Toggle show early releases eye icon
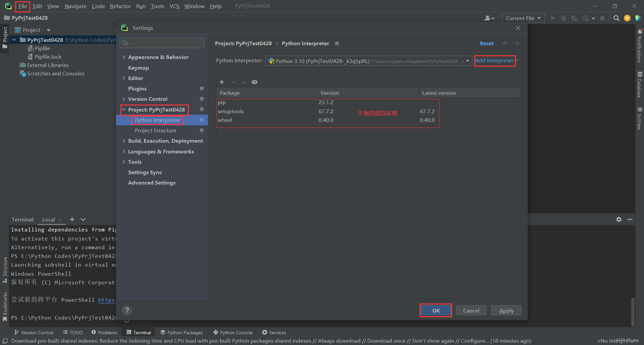 pos(255,82)
